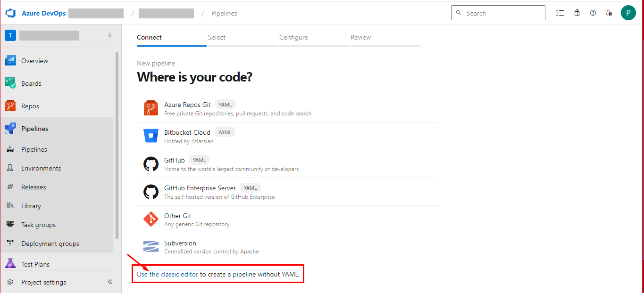Click 'Hosted by Atlassian' description text

point(189,141)
